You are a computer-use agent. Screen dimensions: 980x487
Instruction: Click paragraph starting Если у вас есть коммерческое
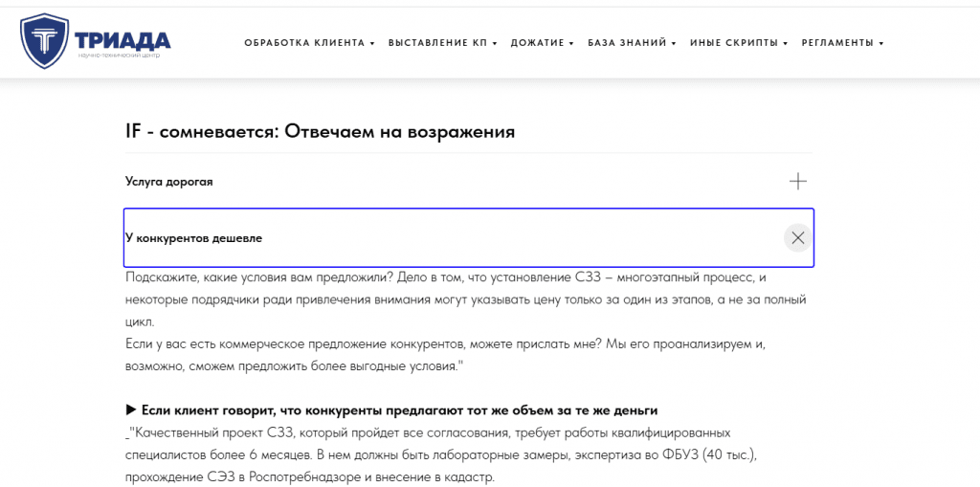445,356
